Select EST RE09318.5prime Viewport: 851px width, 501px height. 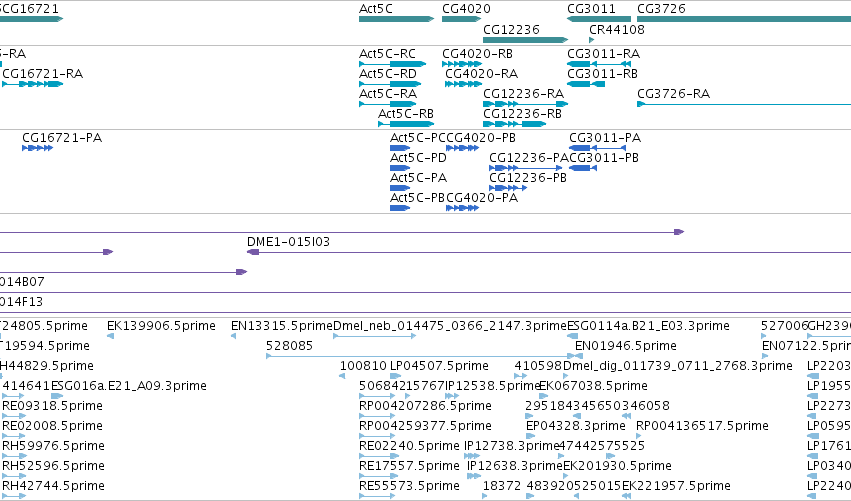click(52, 406)
